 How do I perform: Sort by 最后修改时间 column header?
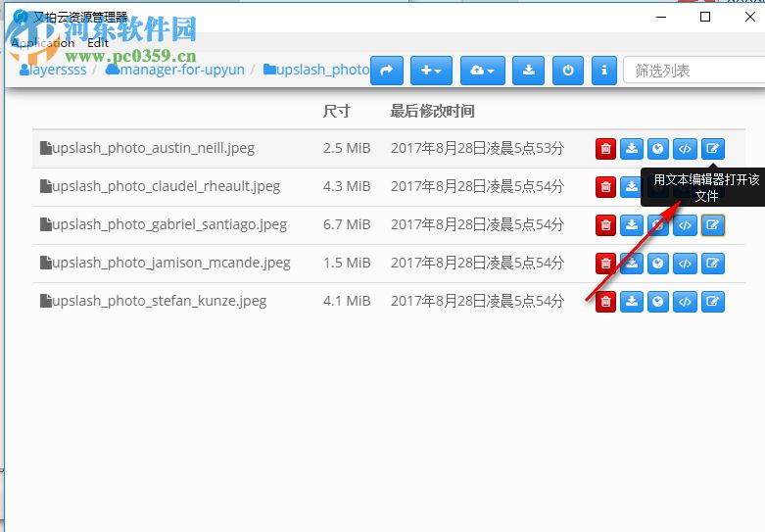pos(432,111)
